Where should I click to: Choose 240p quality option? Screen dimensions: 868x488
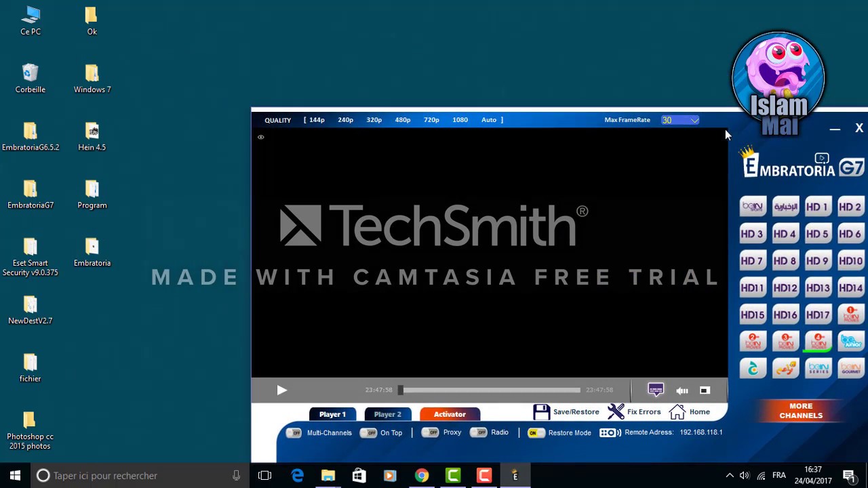(x=345, y=120)
